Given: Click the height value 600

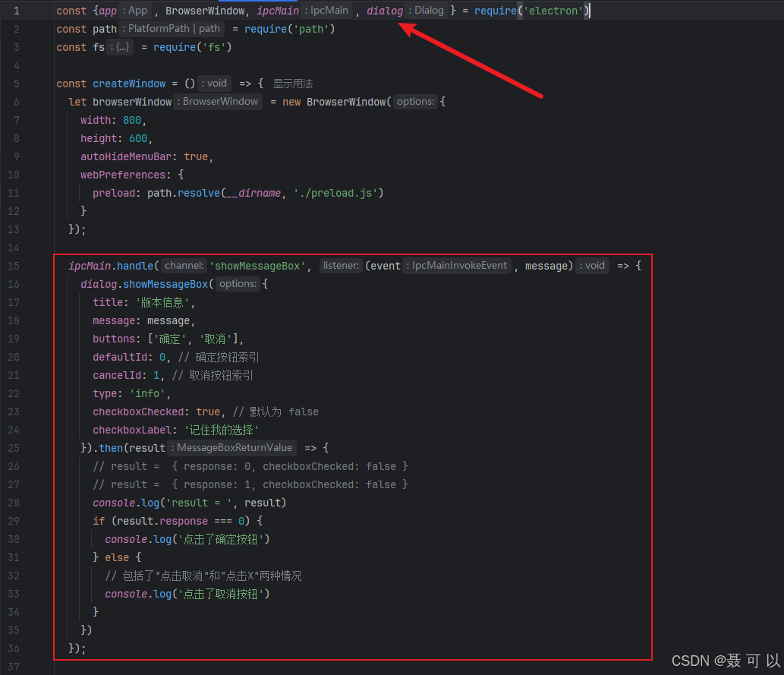Looking at the screenshot, I should point(138,138).
